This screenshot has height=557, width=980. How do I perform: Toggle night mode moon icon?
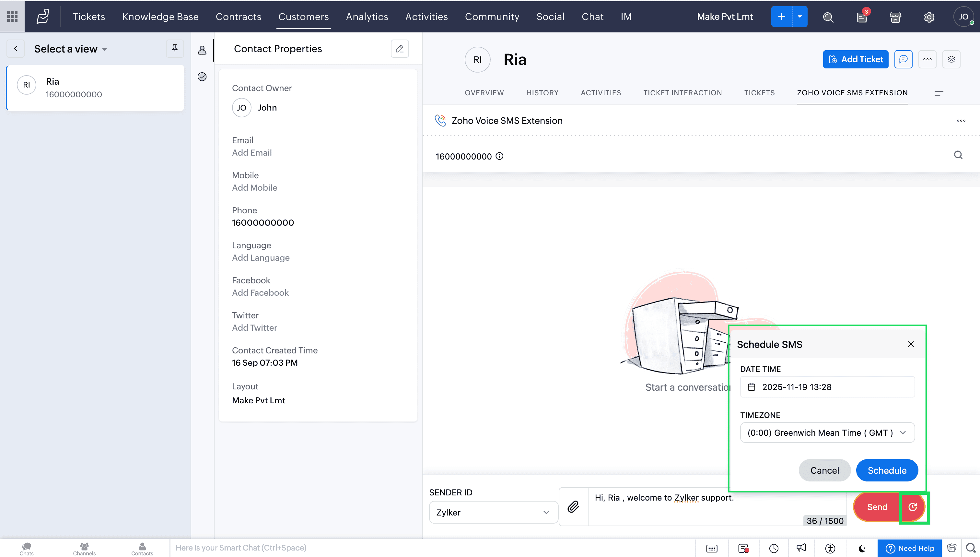(x=862, y=548)
